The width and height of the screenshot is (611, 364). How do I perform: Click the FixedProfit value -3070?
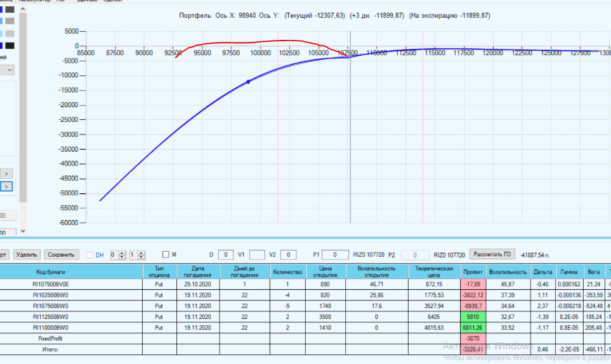473,338
